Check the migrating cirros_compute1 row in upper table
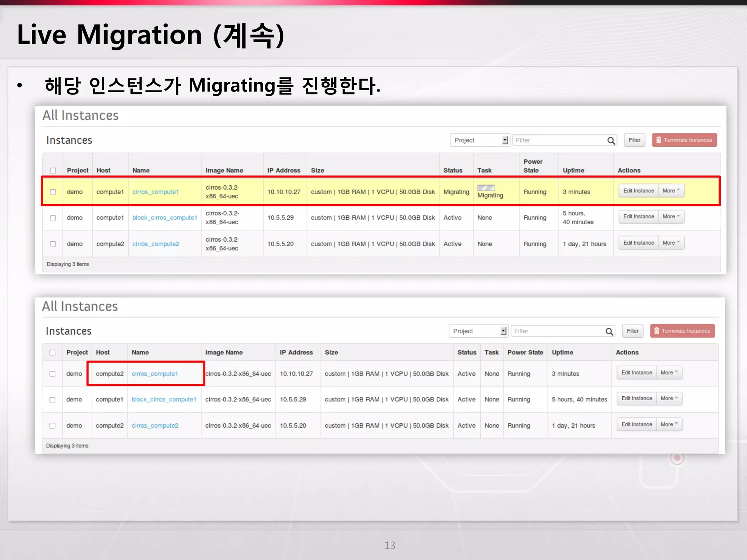Image resolution: width=747 pixels, height=560 pixels. [x=53, y=192]
